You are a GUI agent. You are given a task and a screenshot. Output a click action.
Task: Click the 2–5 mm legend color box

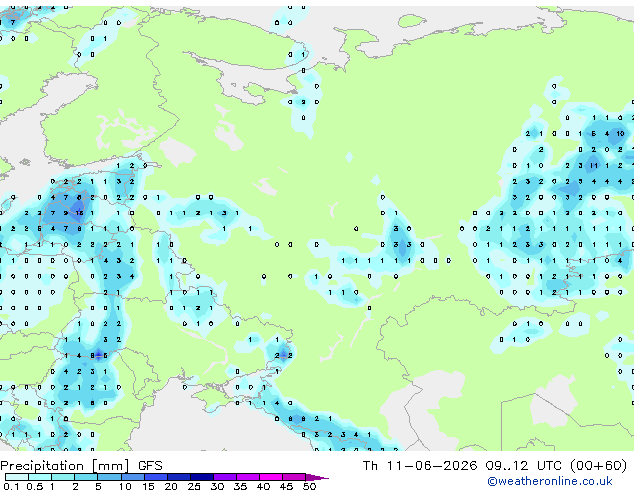pos(86,477)
